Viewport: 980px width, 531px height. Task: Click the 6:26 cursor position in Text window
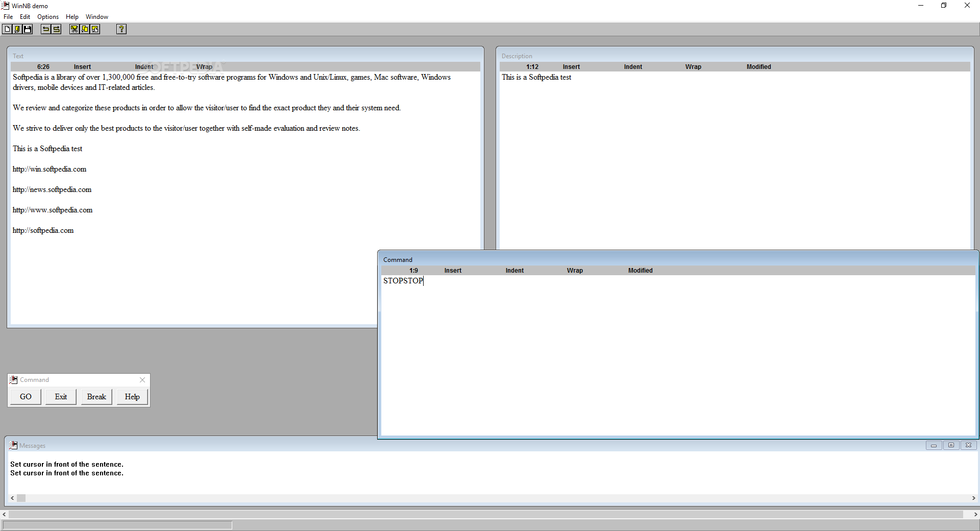click(x=43, y=67)
